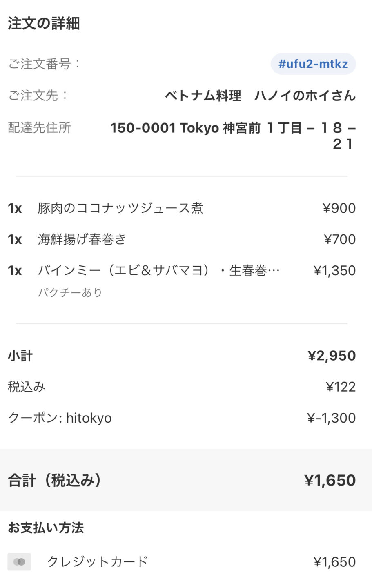Tap the お支払い方法 heading
This screenshot has width=372, height=588.
coord(46,528)
